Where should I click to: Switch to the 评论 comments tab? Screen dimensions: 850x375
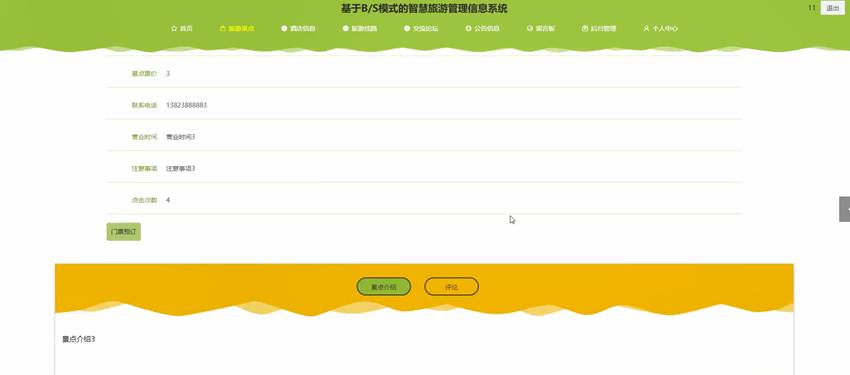coord(452,287)
